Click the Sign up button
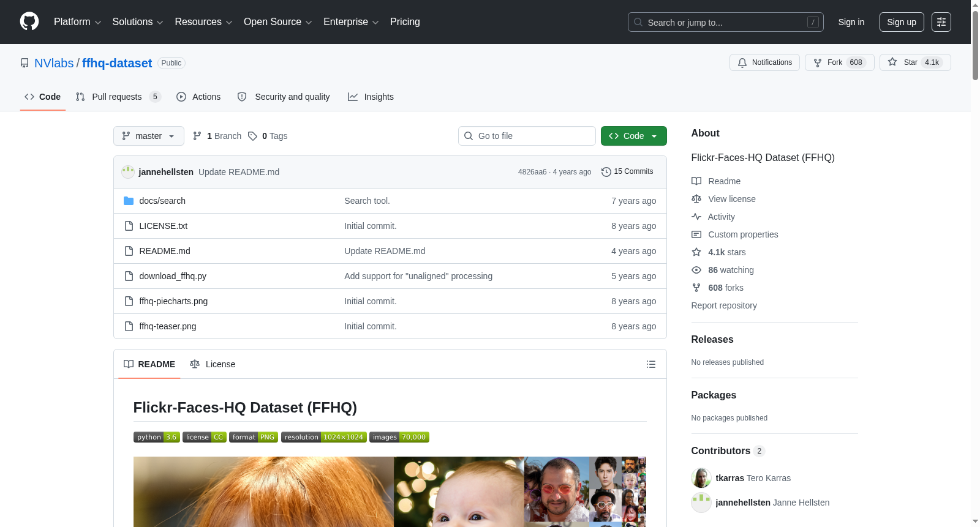 point(902,22)
